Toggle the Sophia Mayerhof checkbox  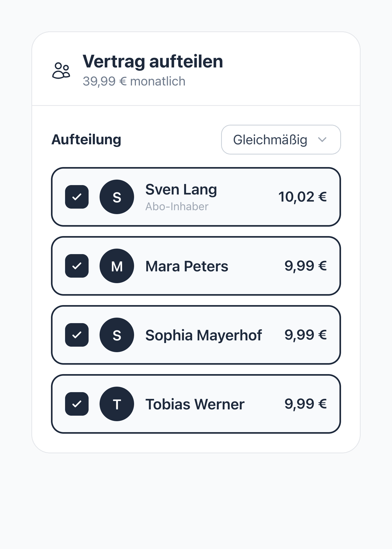(77, 335)
